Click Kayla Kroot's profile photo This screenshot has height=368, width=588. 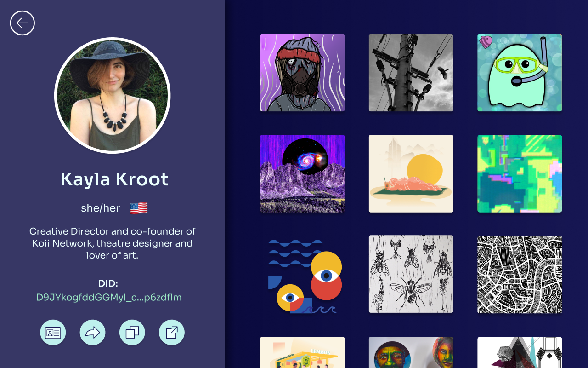pyautogui.click(x=113, y=96)
